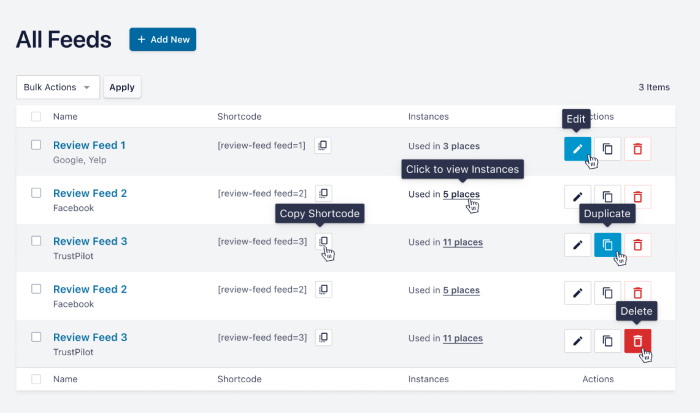Copy the shortcode for Review Feed 1

tap(322, 145)
